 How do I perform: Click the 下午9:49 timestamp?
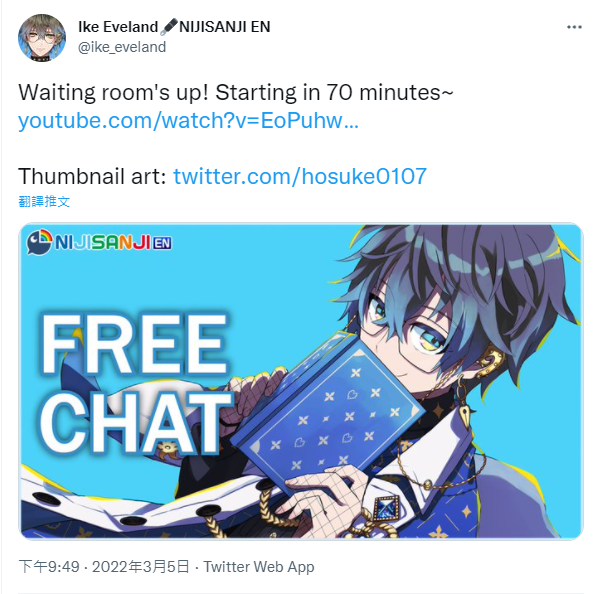coord(49,566)
